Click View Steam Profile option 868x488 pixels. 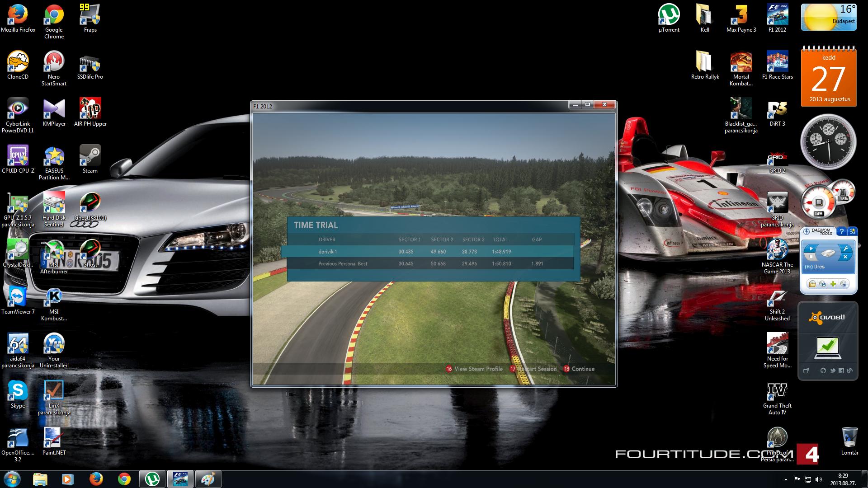tap(474, 369)
